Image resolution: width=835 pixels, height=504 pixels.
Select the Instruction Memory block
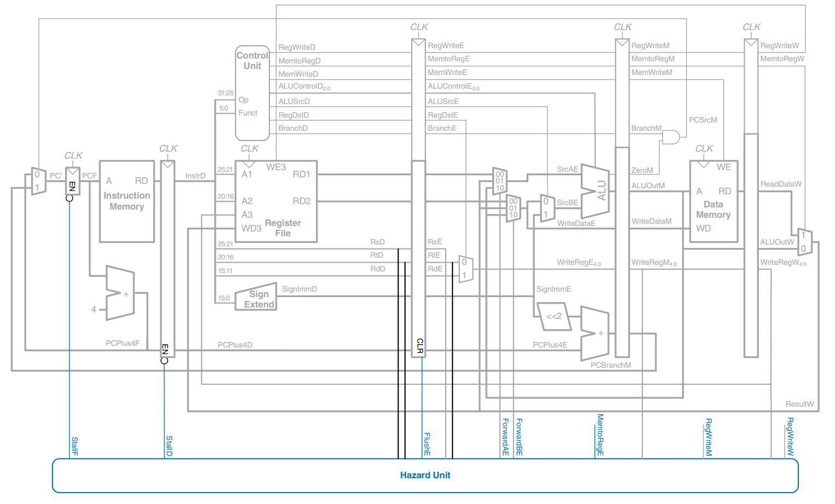click(127, 201)
